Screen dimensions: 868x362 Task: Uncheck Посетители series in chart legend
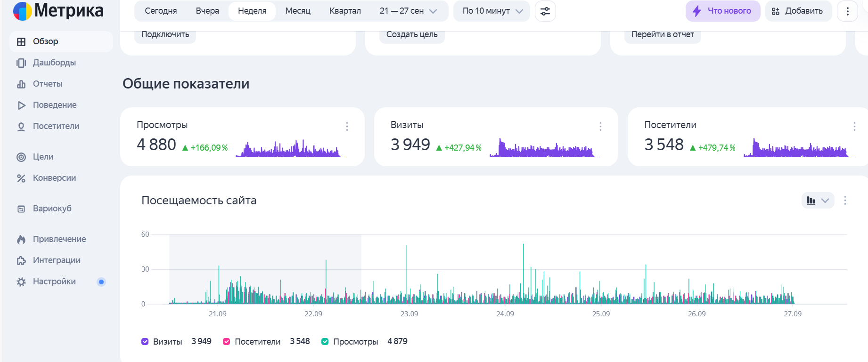227,342
